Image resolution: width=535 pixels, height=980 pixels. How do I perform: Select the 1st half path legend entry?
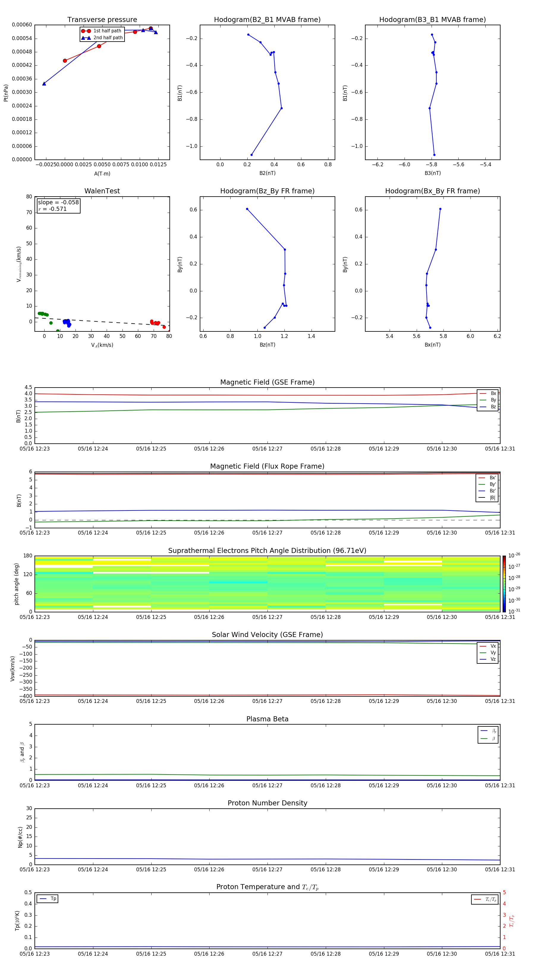point(102,31)
